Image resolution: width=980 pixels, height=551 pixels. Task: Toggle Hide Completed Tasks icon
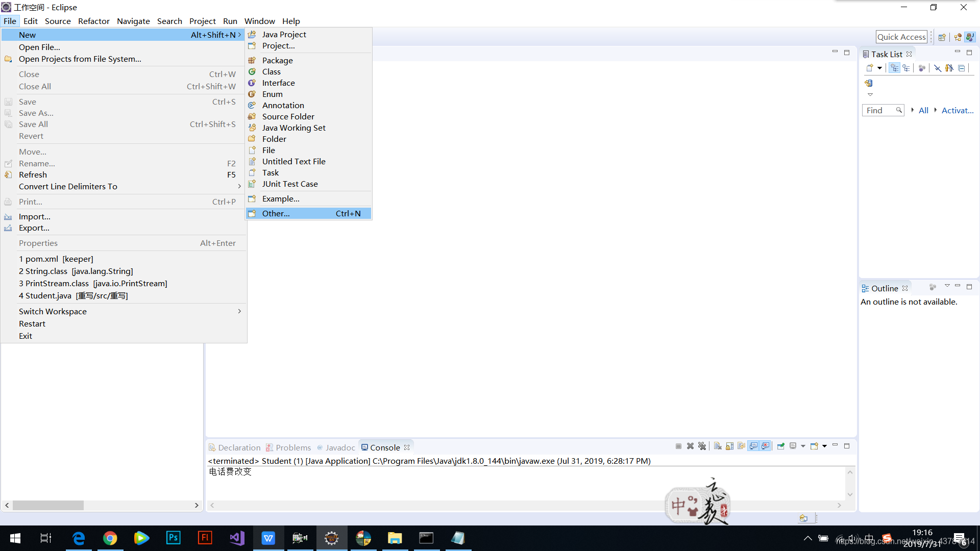point(938,68)
